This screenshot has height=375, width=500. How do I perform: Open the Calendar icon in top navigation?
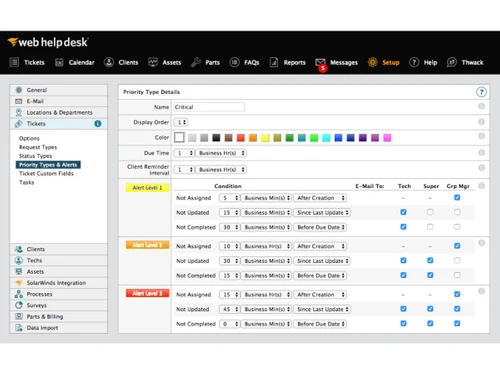point(59,62)
